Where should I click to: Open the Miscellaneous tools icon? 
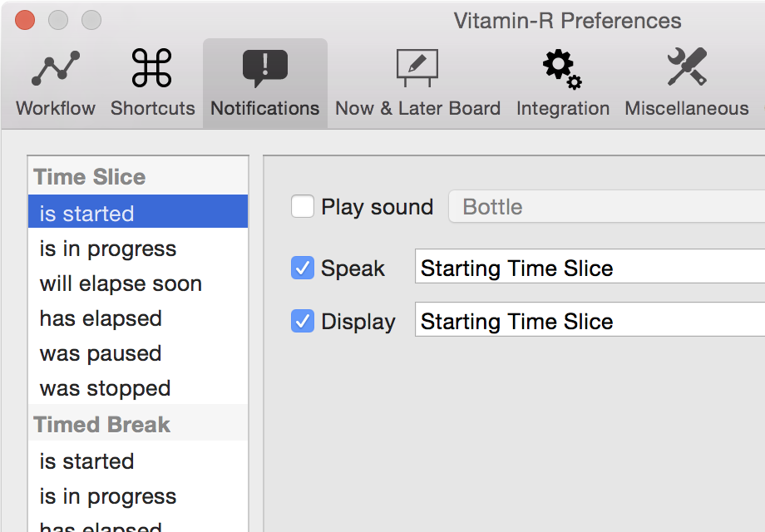click(x=687, y=66)
